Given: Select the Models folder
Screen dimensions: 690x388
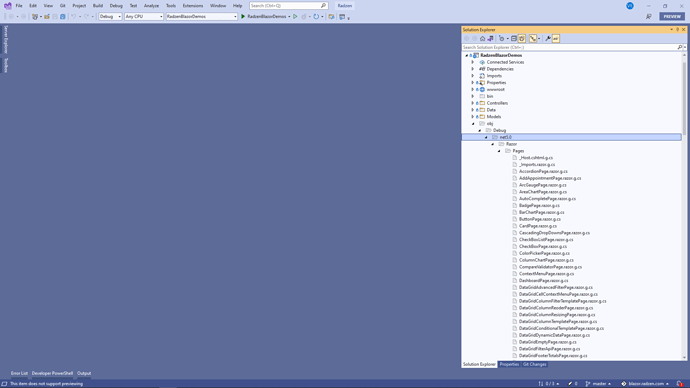Looking at the screenshot, I should click(x=494, y=117).
